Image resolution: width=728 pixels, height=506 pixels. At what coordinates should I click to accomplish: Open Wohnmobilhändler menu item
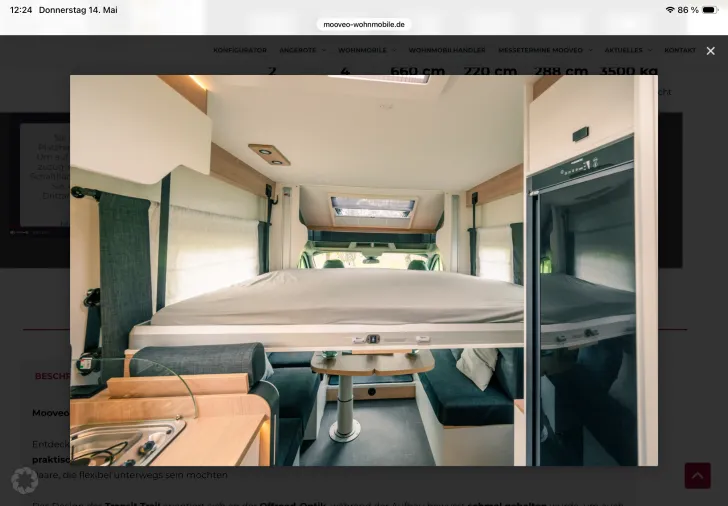click(x=447, y=50)
